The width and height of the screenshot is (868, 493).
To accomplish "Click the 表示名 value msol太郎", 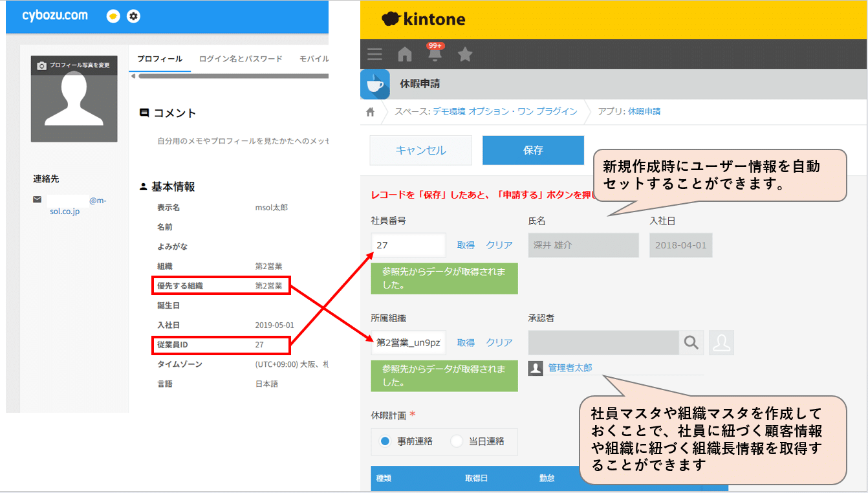I will click(x=272, y=208).
